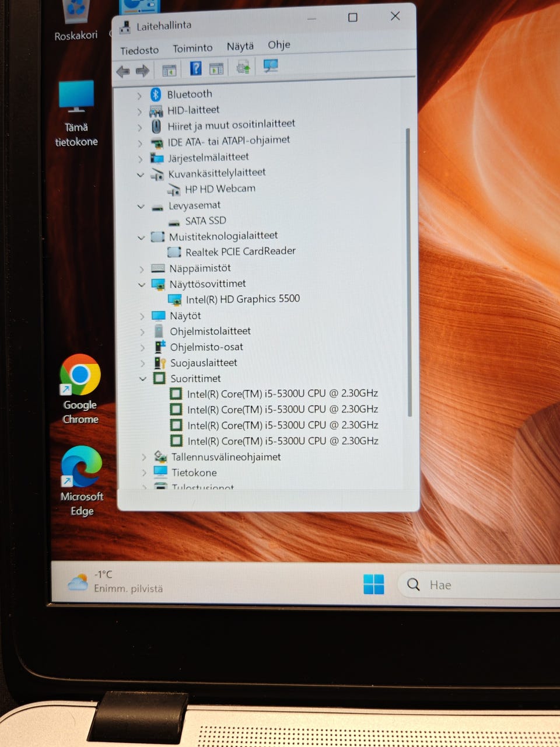Screen dimensions: 560x747
Task: Click the scan for hardware changes monitor icon
Action: [271, 66]
